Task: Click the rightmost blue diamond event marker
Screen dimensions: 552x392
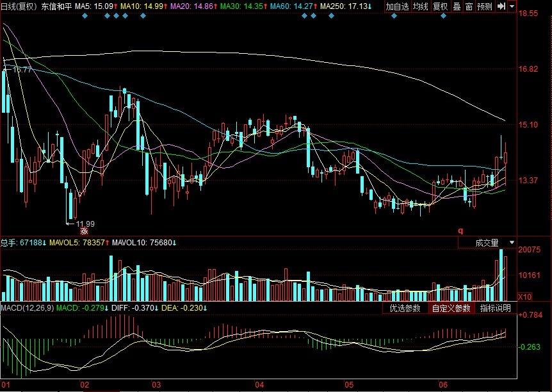Action: pos(443,16)
